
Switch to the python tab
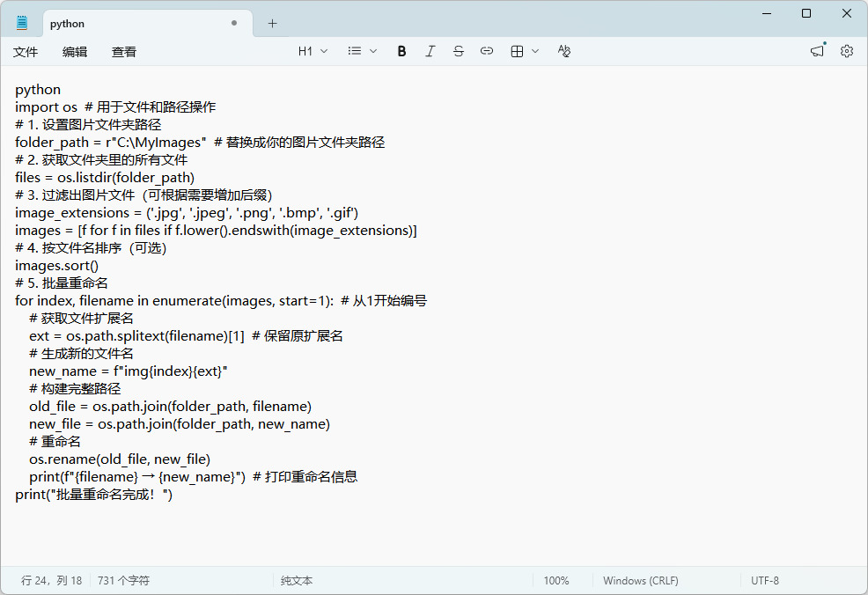pos(132,24)
